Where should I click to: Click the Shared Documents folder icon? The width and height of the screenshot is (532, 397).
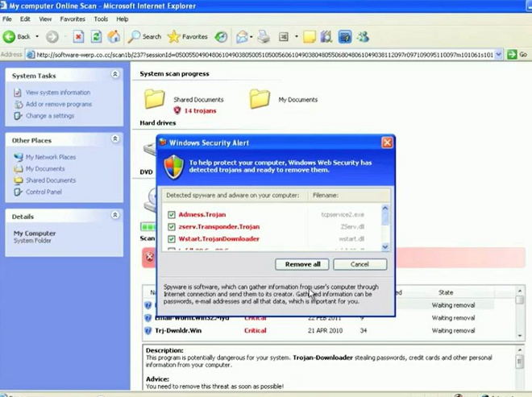click(x=155, y=99)
